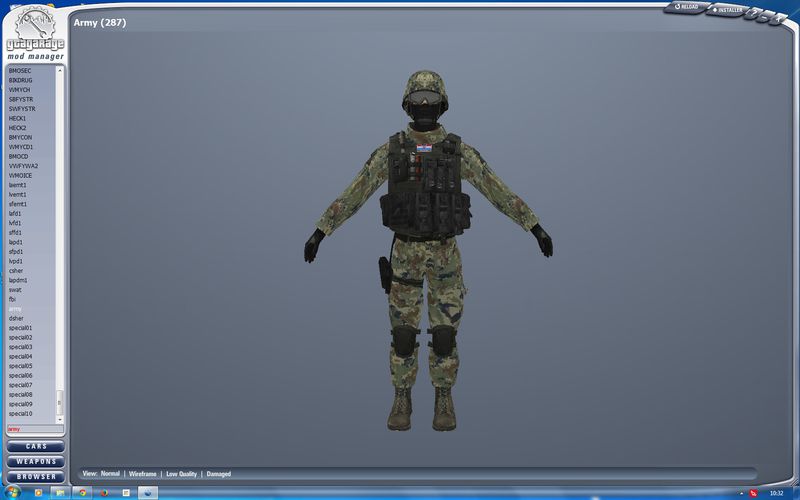This screenshot has width=800, height=500.
Task: Select sfpd1 in the skin list
Action: click(x=16, y=252)
